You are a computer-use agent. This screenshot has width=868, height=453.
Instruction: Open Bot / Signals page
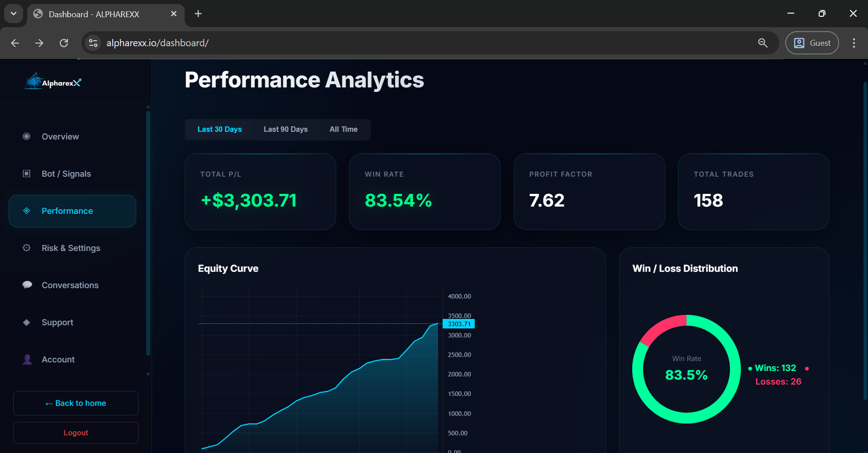click(x=72, y=173)
